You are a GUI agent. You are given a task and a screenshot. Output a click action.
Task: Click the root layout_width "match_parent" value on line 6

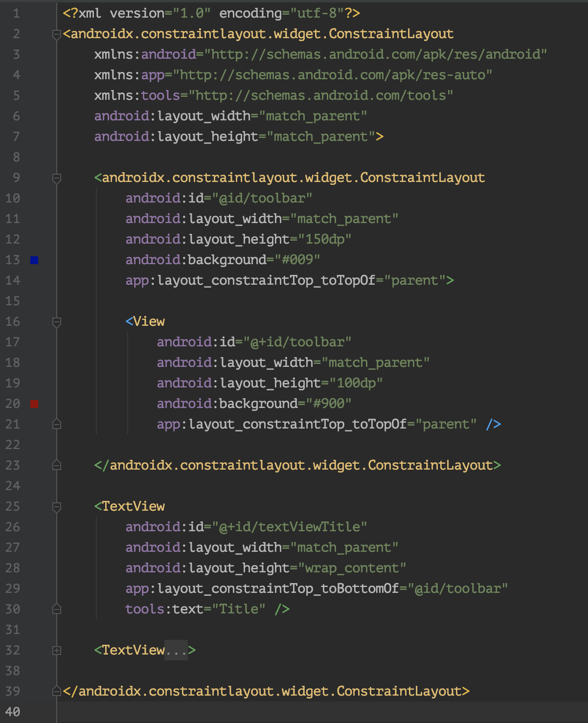[313, 116]
